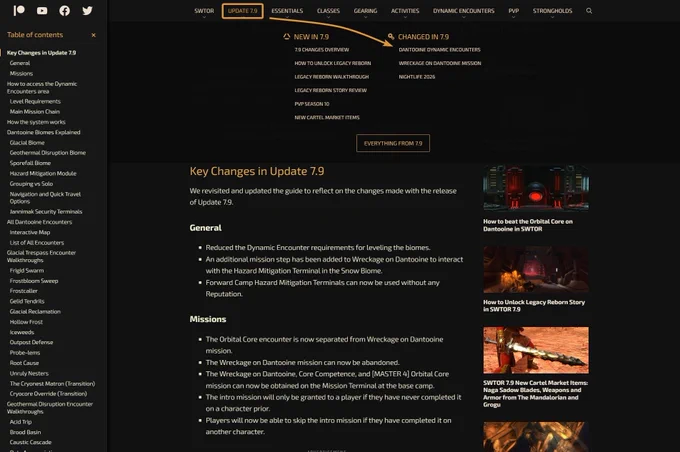The width and height of the screenshot is (680, 452).
Task: Jump to Key Changes in Update 7.9
Action: point(41,53)
